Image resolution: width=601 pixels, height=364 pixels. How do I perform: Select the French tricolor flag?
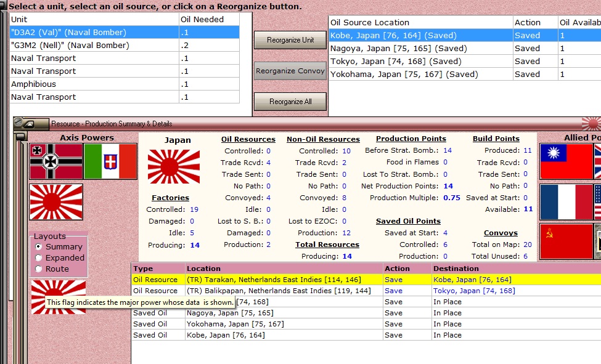coord(566,202)
